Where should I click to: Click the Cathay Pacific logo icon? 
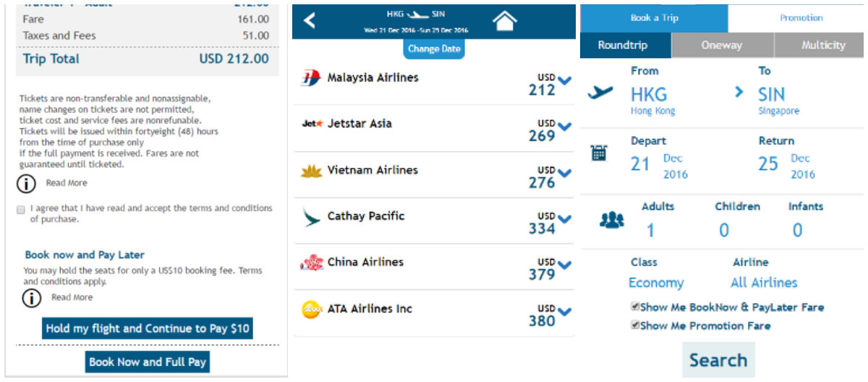tap(312, 217)
